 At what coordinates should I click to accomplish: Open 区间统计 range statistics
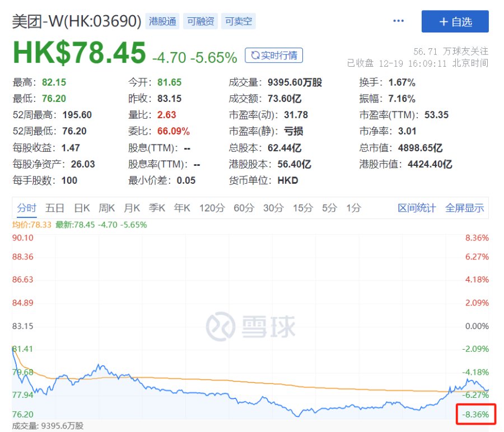click(417, 208)
